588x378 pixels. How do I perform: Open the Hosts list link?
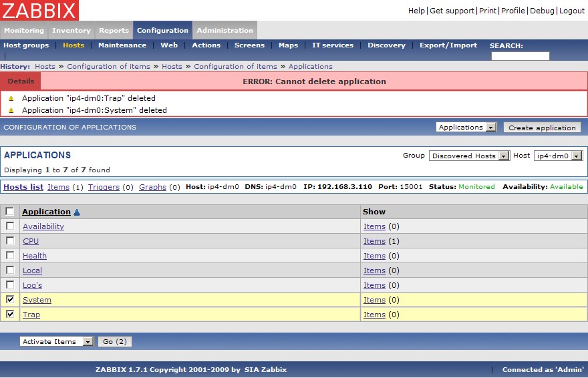tap(23, 187)
